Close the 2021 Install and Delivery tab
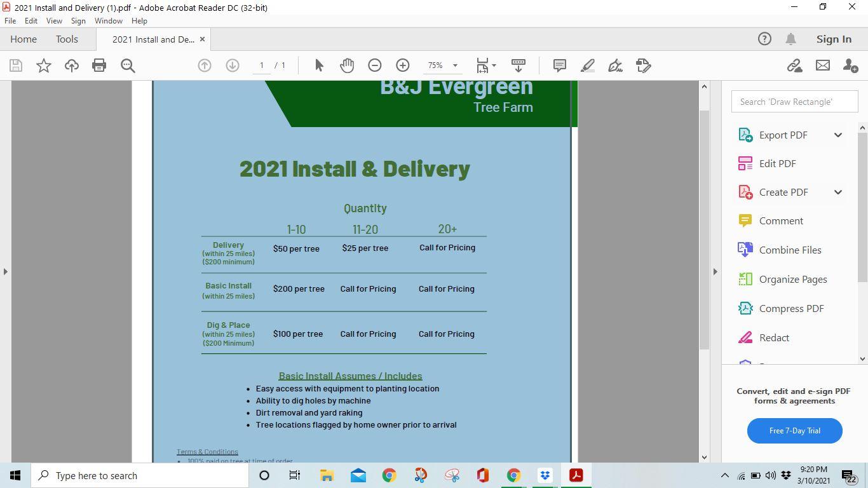This screenshot has height=488, width=868. click(202, 39)
